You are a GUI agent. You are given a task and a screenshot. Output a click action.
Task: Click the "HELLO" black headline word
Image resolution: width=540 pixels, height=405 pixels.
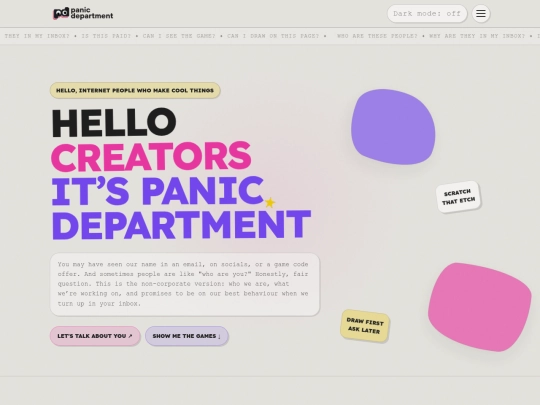(x=114, y=122)
